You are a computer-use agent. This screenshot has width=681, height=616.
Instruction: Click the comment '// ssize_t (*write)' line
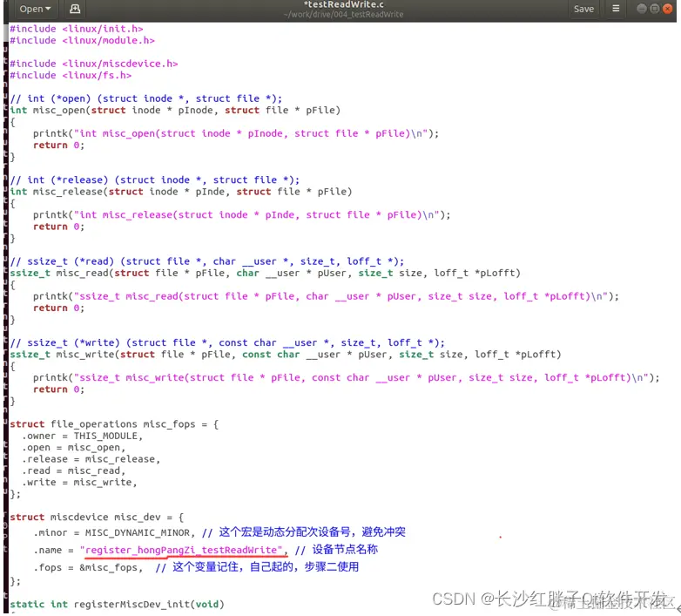227,342
